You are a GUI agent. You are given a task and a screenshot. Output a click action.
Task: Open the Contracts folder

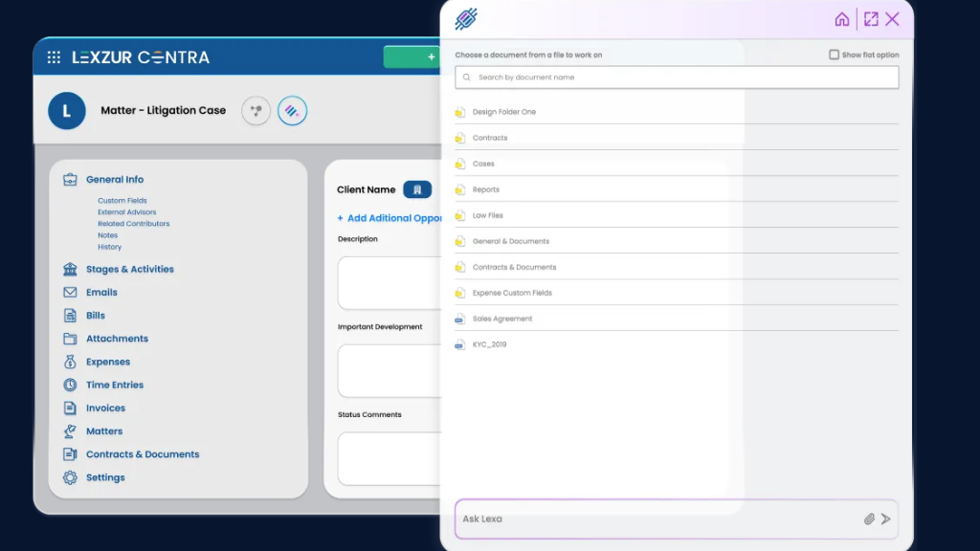tap(489, 138)
